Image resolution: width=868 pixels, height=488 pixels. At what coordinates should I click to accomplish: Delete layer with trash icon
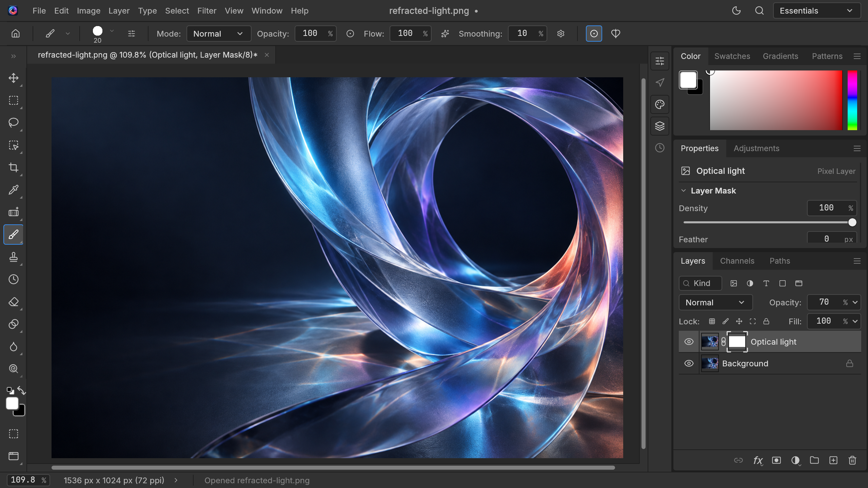(852, 460)
